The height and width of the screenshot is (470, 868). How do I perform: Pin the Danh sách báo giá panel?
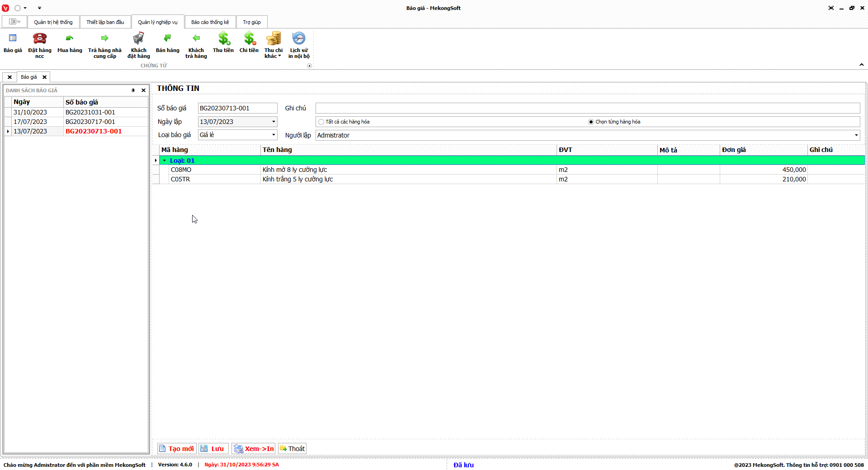pos(133,90)
